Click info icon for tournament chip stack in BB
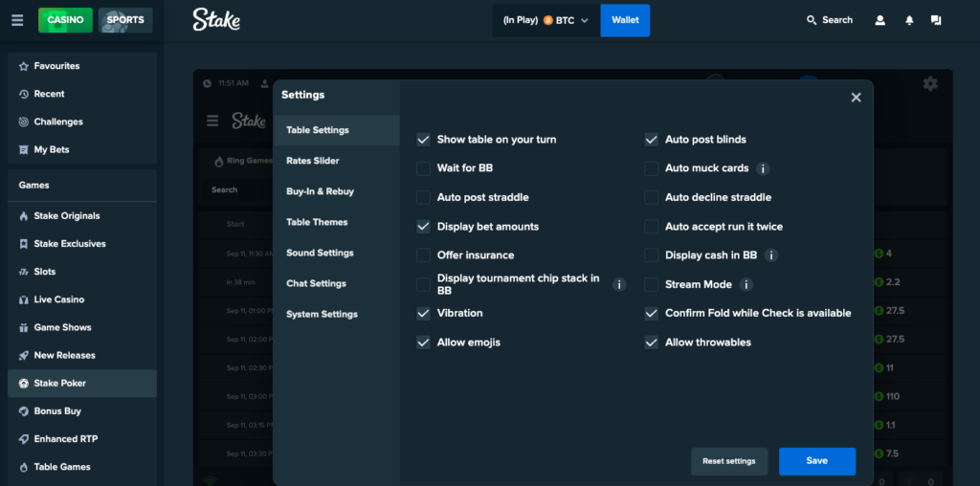Viewport: 980px width, 486px height. click(x=619, y=284)
